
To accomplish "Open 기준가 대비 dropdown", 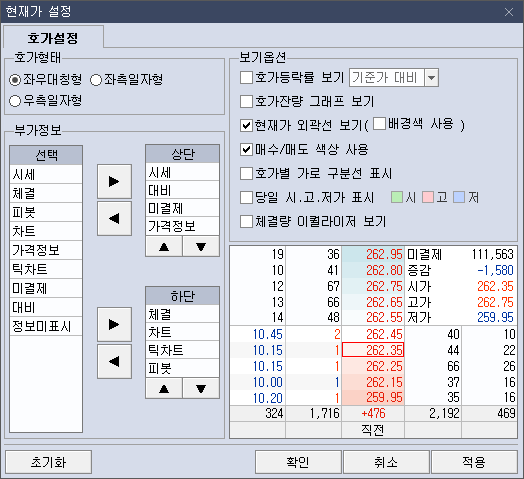I will tap(431, 78).
